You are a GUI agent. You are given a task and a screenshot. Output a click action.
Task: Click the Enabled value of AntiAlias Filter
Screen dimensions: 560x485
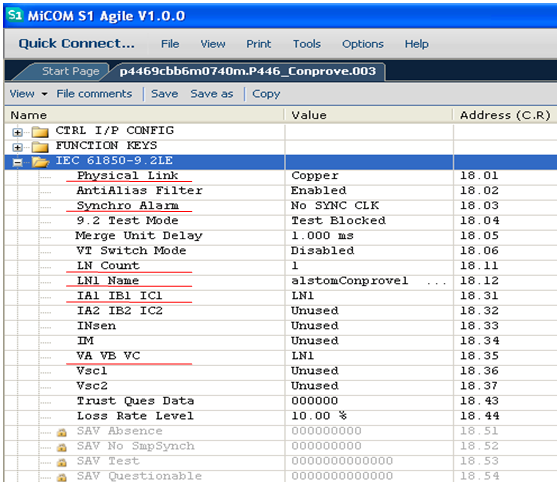[x=319, y=190]
